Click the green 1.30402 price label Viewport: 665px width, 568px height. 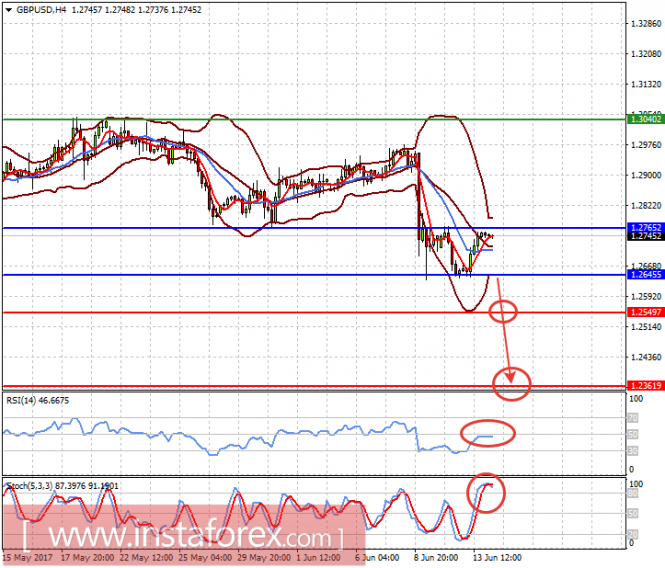click(x=643, y=119)
